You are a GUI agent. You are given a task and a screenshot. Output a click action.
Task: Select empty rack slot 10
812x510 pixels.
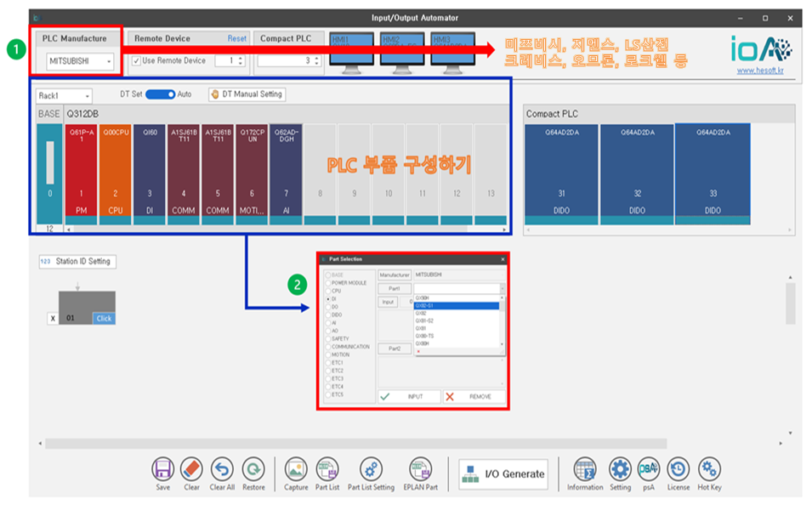tap(389, 174)
